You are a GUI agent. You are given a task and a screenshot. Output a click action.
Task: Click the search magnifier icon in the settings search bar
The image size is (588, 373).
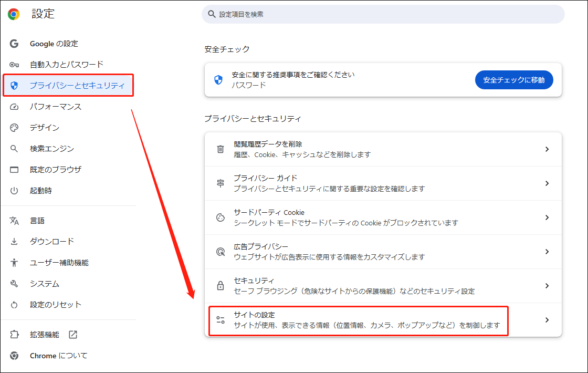tap(212, 14)
